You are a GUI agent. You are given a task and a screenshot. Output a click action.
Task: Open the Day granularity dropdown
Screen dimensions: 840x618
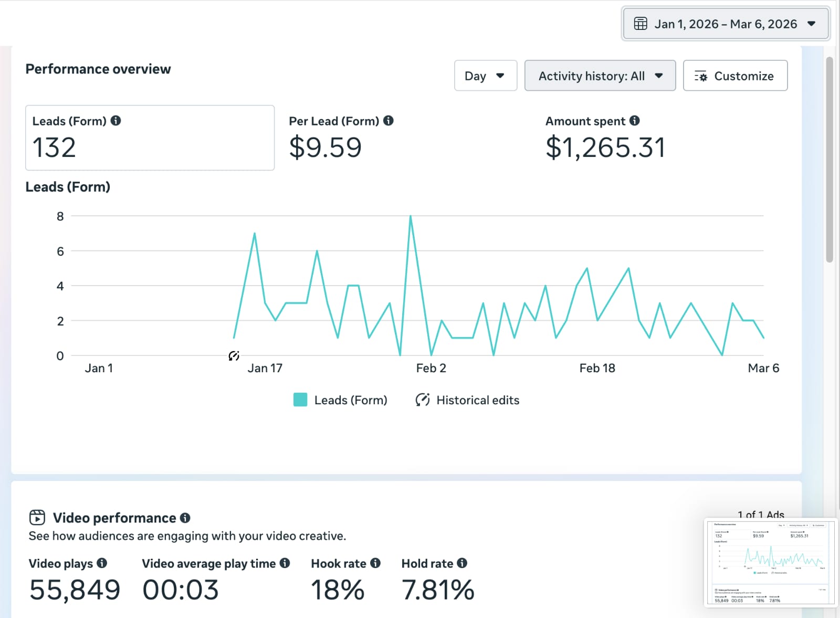[485, 76]
